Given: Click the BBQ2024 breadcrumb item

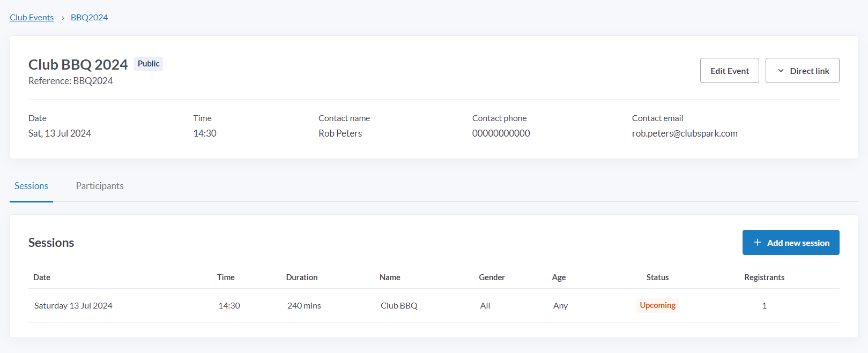Looking at the screenshot, I should (x=89, y=18).
